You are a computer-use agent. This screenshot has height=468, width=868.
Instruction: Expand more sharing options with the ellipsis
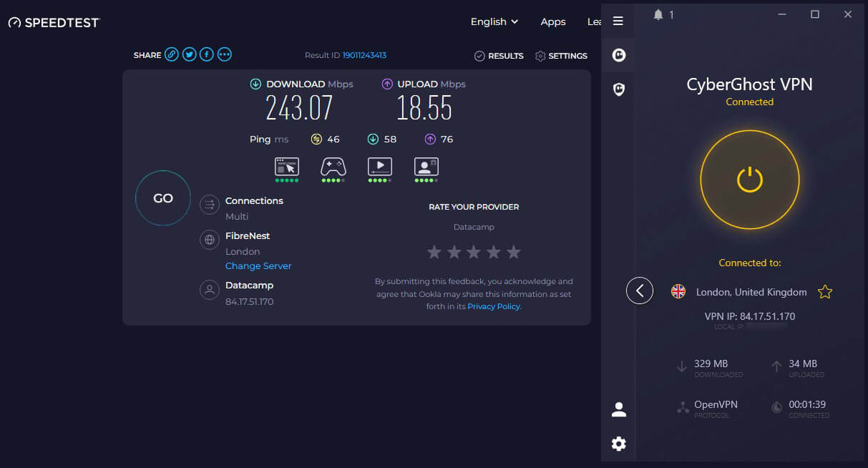point(224,54)
